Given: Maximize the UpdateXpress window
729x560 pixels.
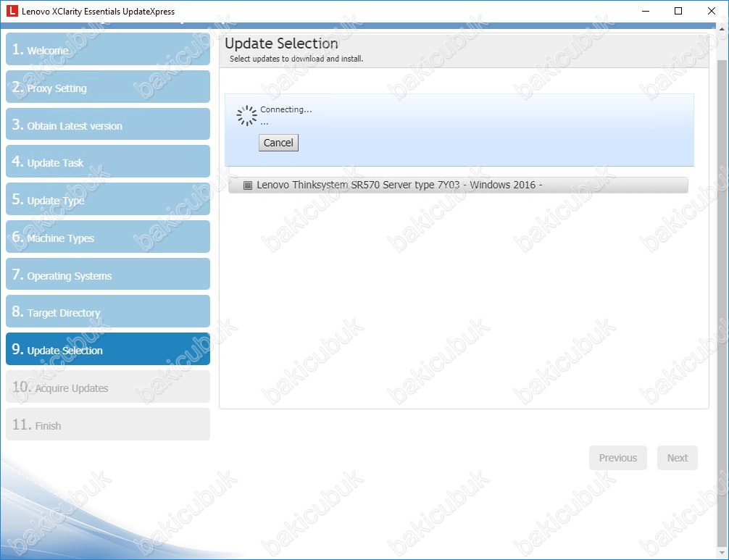Looking at the screenshot, I should coord(678,11).
